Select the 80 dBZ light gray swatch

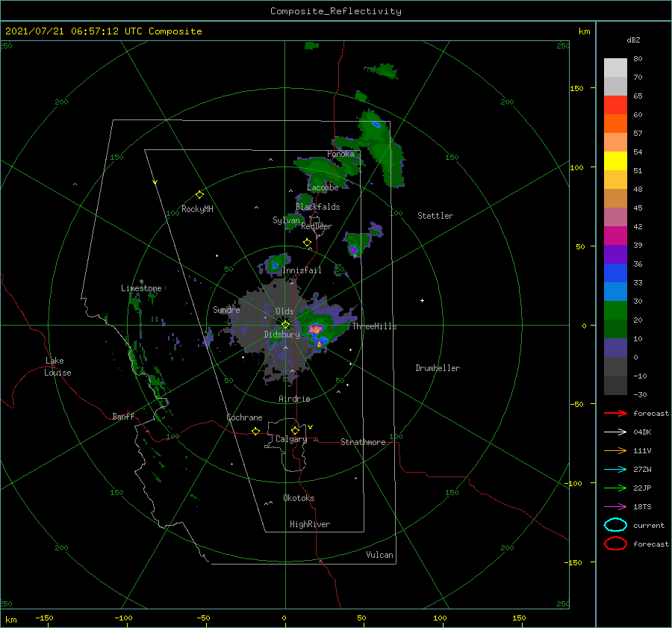click(x=615, y=68)
